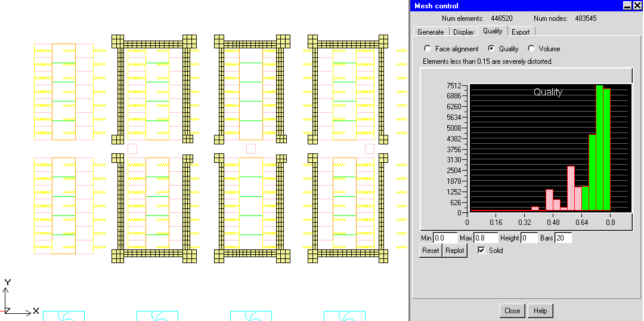This screenshot has height=321, width=644.
Task: Click 'Num nodes: 483545' text
Action: click(x=565, y=18)
